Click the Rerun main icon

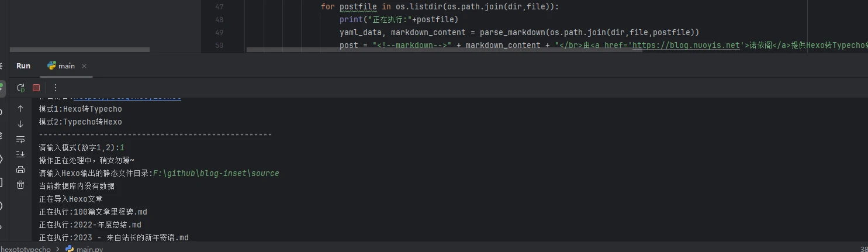(x=20, y=88)
